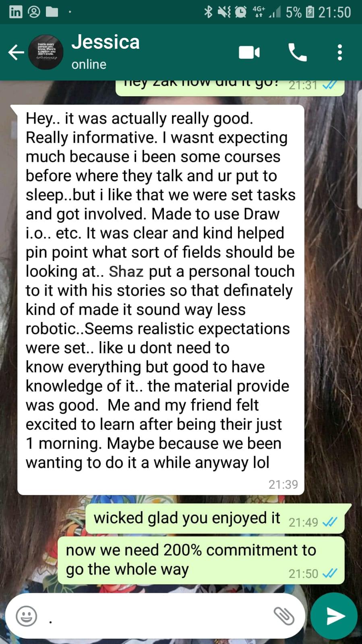Tap the paperclip attachment icon

(x=284, y=616)
